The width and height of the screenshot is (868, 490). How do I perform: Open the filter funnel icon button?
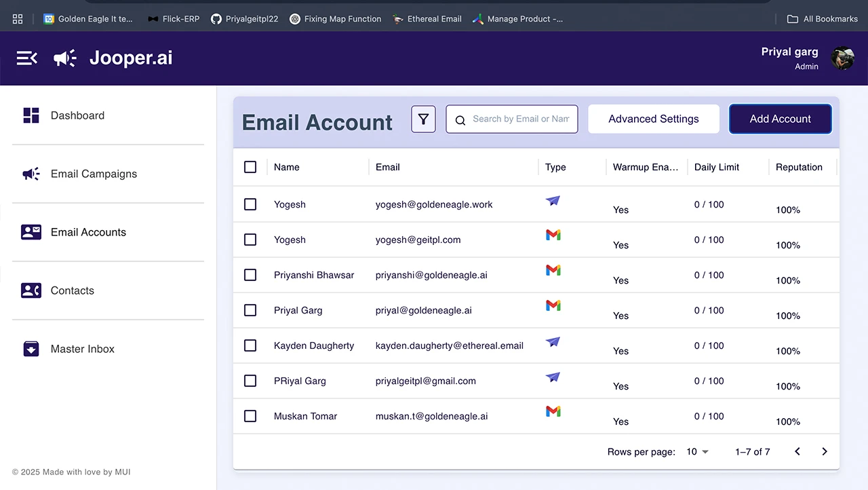tap(424, 119)
